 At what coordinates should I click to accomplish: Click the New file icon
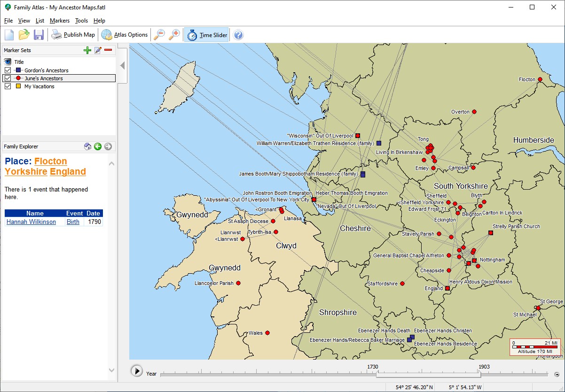pyautogui.click(x=9, y=35)
